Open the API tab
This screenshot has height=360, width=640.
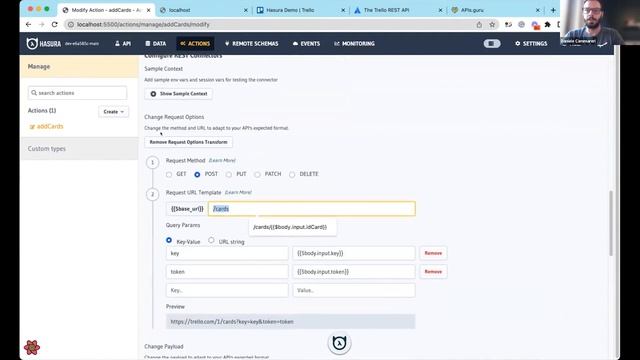123,43
